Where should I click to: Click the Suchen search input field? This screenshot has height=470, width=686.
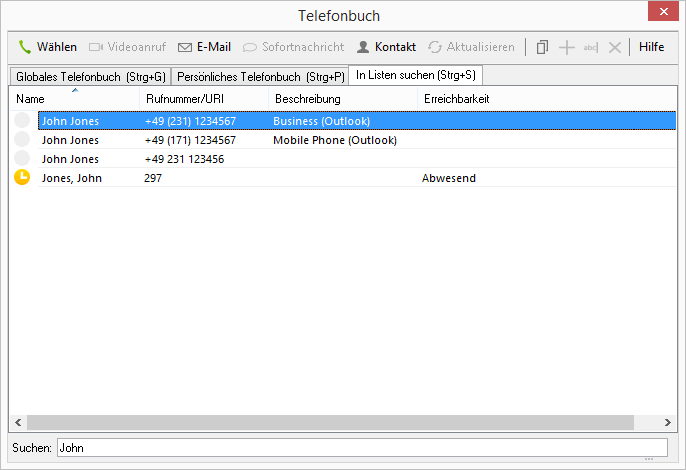(361, 448)
